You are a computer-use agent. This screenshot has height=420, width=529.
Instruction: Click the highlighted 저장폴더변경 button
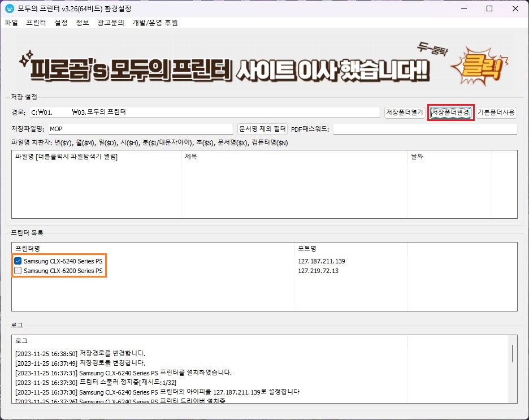[450, 112]
